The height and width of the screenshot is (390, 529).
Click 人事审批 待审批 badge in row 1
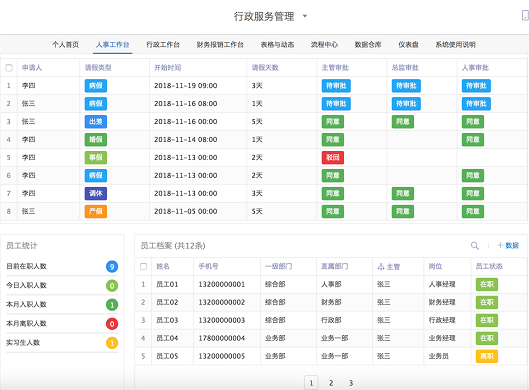point(476,86)
